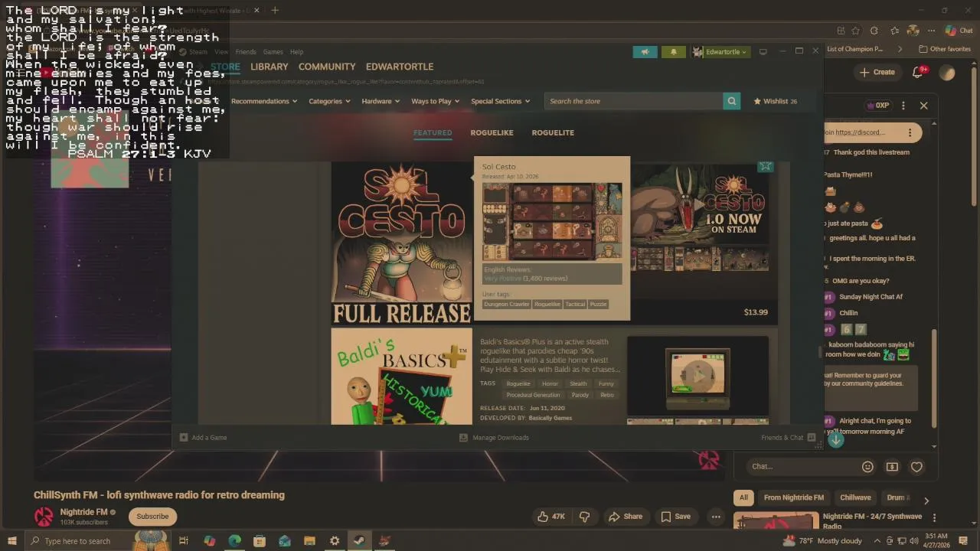Select the Chillwave filter chip
Screen dimensions: 980x551
[x=855, y=497]
